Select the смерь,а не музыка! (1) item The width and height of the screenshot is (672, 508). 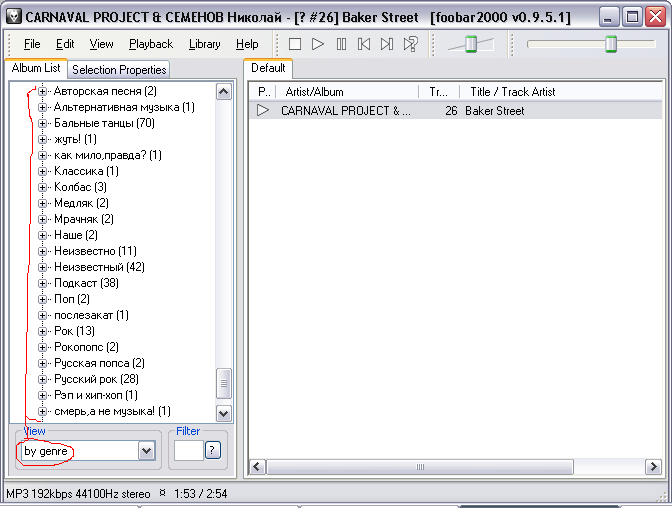112,411
